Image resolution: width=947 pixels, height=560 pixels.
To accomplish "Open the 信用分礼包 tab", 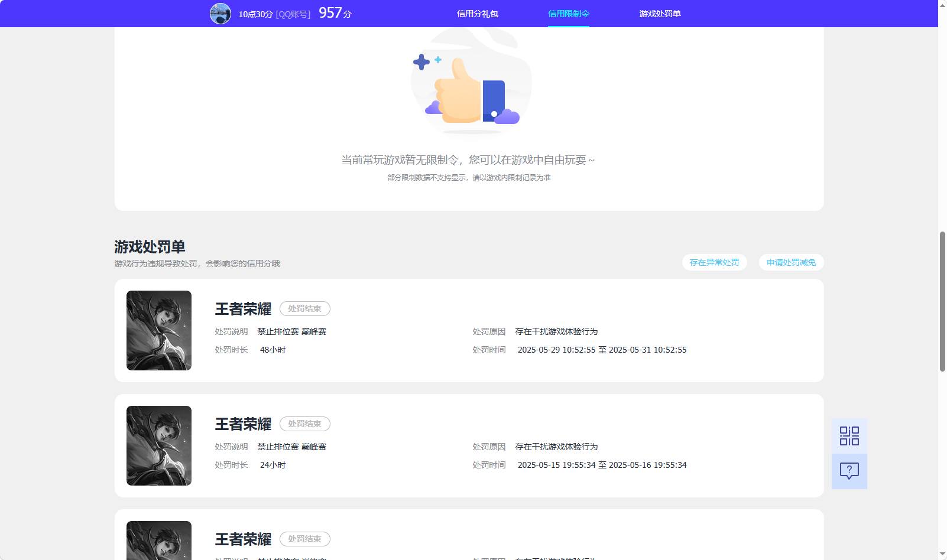I will 478,14.
